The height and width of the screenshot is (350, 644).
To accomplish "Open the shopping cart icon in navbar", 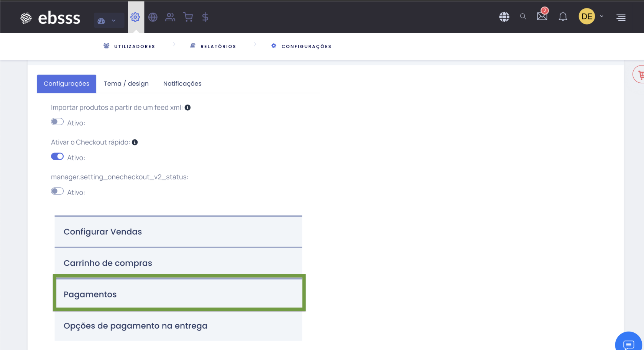I will coord(188,17).
